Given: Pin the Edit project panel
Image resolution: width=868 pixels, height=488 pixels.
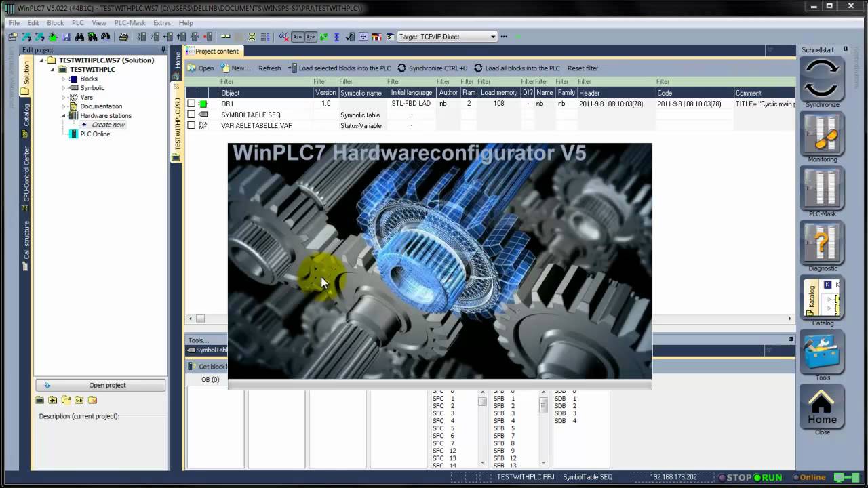Looking at the screenshot, I should pos(163,50).
